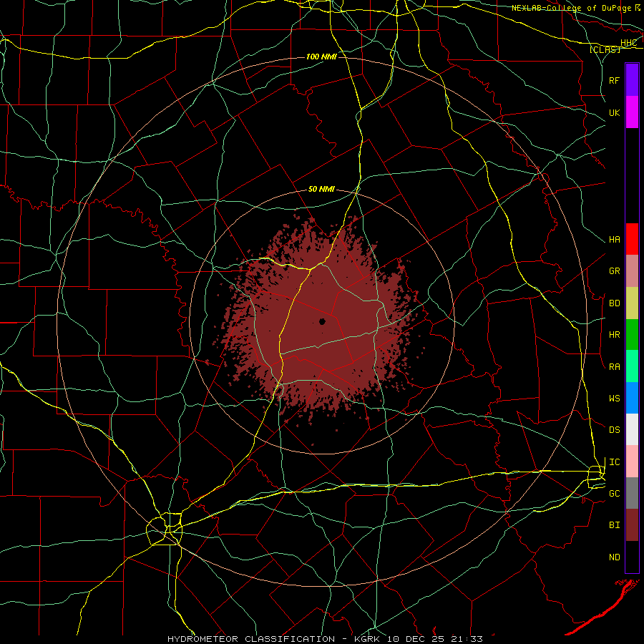Click the DS legend label

615,430
